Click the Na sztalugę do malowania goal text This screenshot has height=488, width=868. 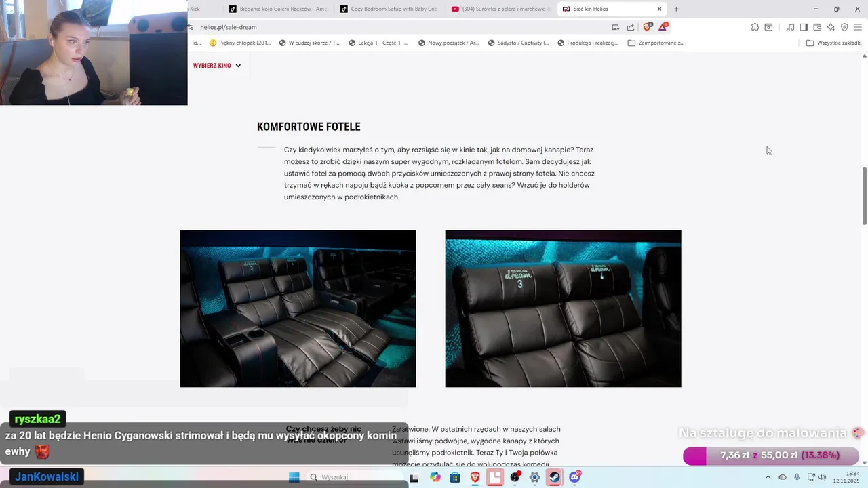[x=763, y=433]
